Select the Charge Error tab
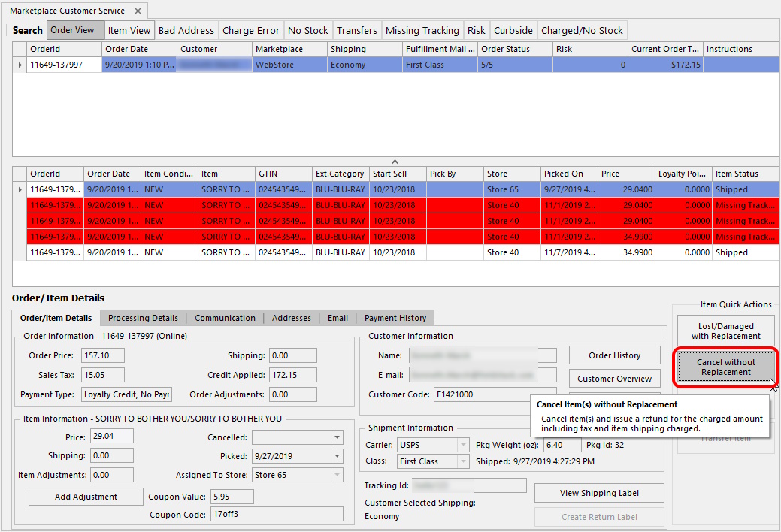The height and width of the screenshot is (532, 781). pyautogui.click(x=251, y=30)
